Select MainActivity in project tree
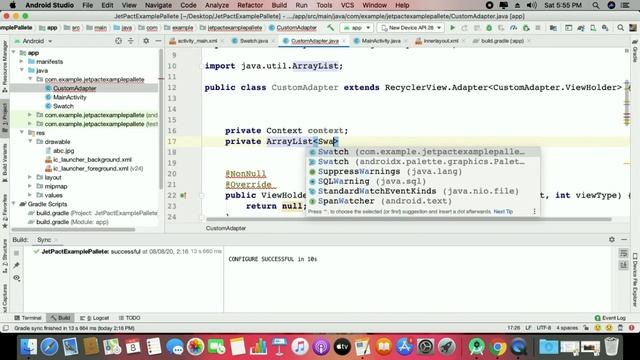This screenshot has height=360, width=640. coord(69,97)
